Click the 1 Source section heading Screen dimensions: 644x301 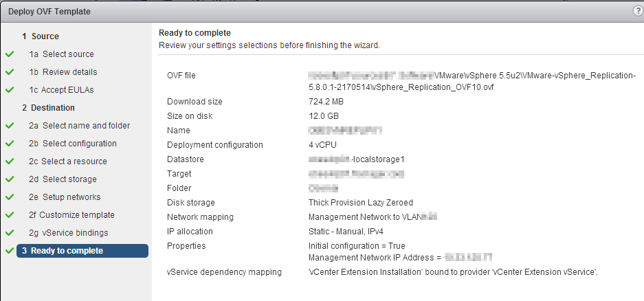(41, 36)
